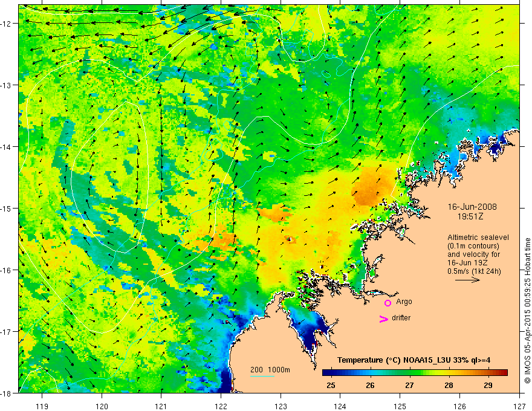The width and height of the screenshot is (532, 411).
Task: Click the longitude axis label '127'
Action: pyautogui.click(x=519, y=406)
